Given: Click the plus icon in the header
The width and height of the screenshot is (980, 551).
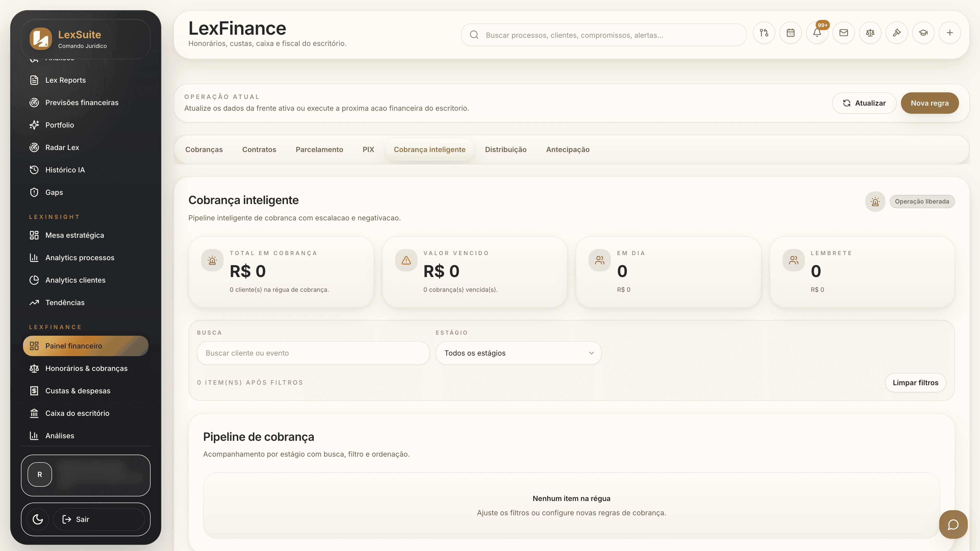Looking at the screenshot, I should point(950,33).
